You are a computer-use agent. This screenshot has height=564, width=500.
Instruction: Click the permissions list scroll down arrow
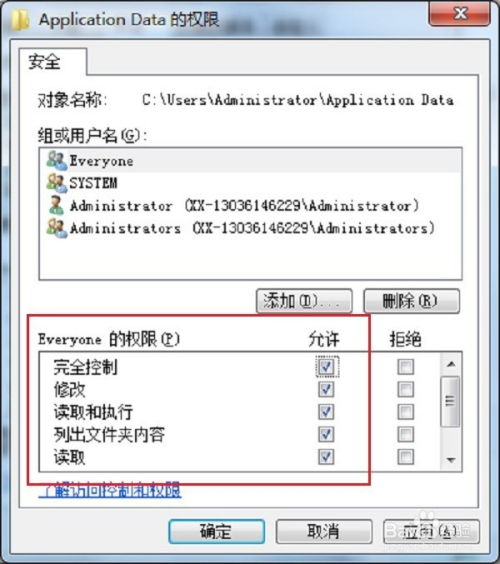point(451,460)
